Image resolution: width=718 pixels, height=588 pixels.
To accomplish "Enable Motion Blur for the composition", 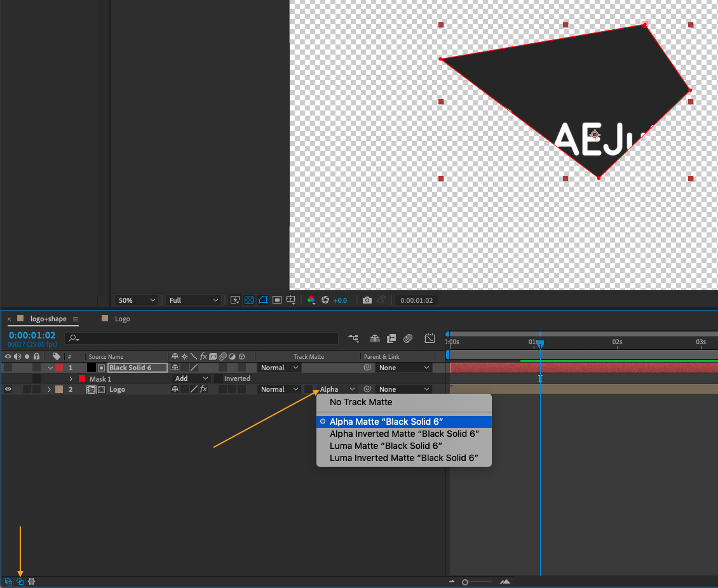I will tap(408, 338).
